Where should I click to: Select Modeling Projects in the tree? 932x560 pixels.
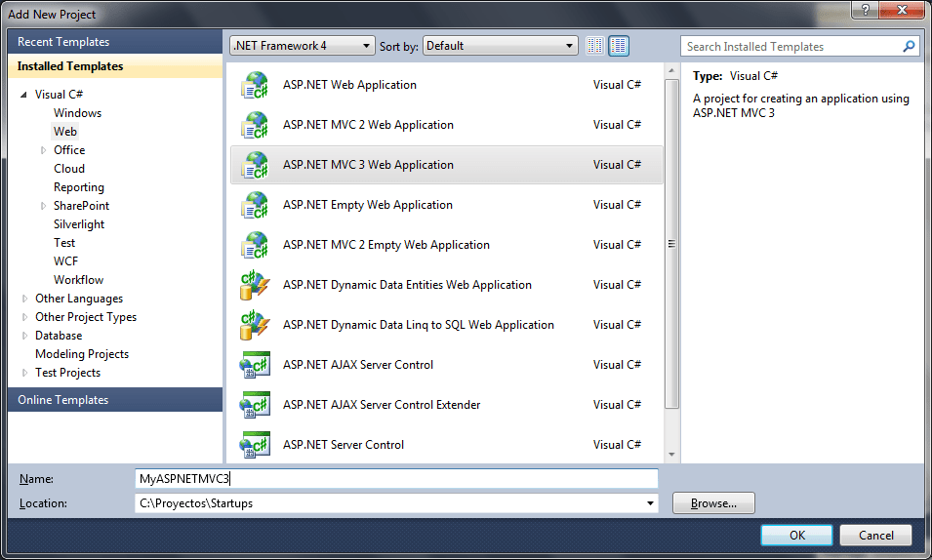82,354
